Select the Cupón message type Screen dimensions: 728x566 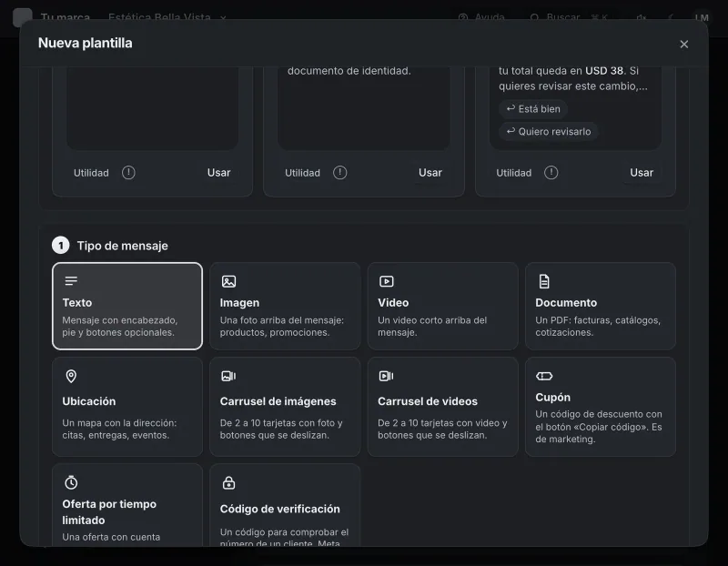point(601,407)
